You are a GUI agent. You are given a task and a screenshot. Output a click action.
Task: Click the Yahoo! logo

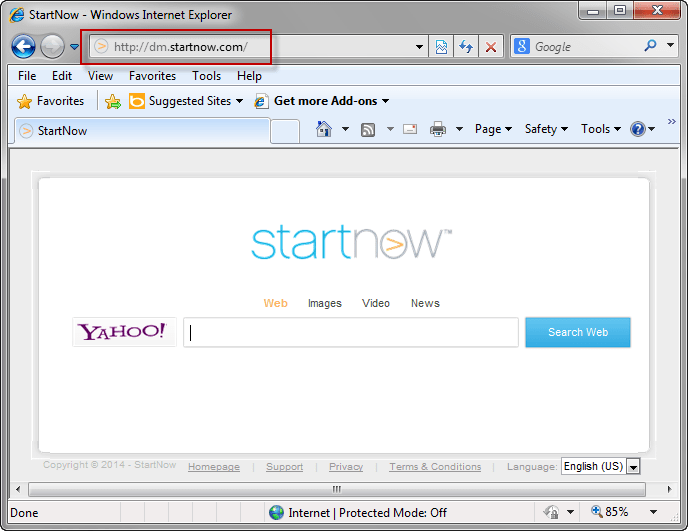[x=124, y=332]
